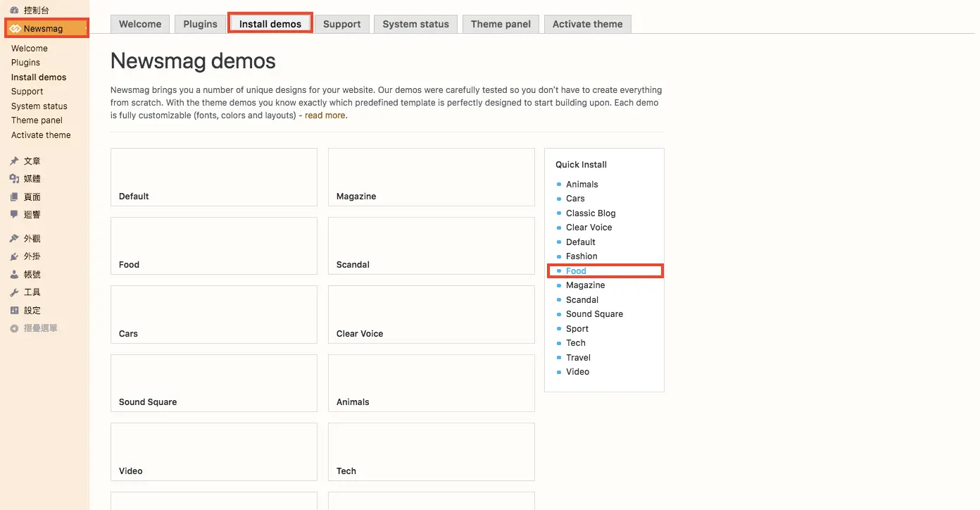980x510 pixels.
Task: Open 外觀 appearance brush icon
Action: [x=14, y=239]
